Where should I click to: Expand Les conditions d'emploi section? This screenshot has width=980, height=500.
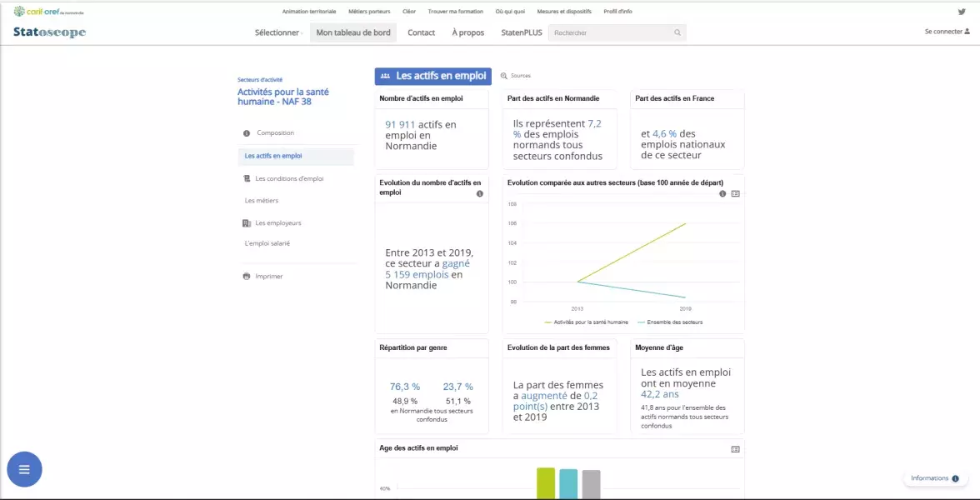(288, 178)
